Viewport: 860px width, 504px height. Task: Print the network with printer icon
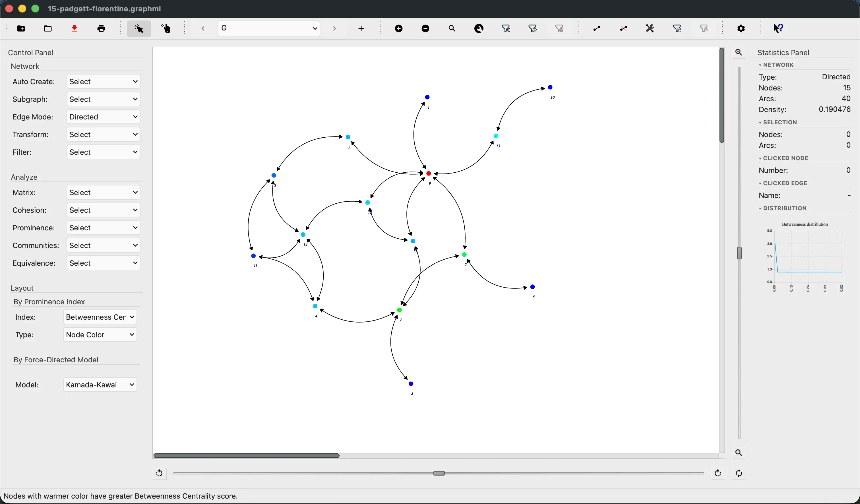click(x=101, y=29)
